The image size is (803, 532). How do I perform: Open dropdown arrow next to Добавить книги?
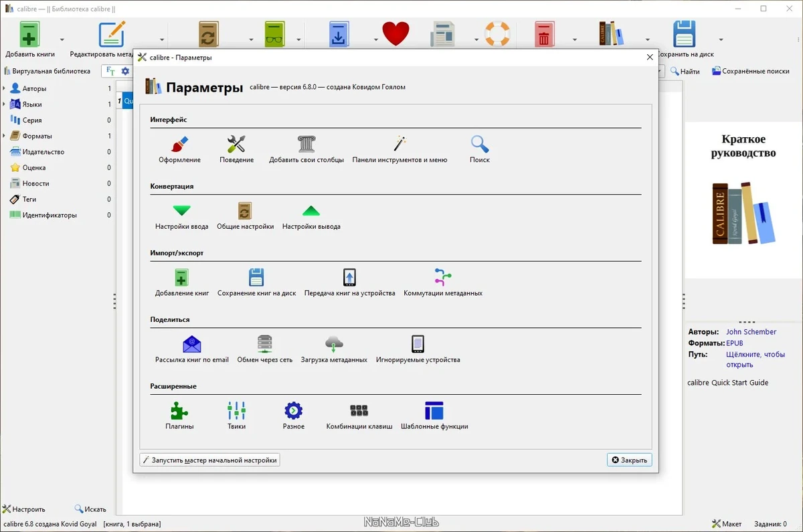tap(62, 39)
